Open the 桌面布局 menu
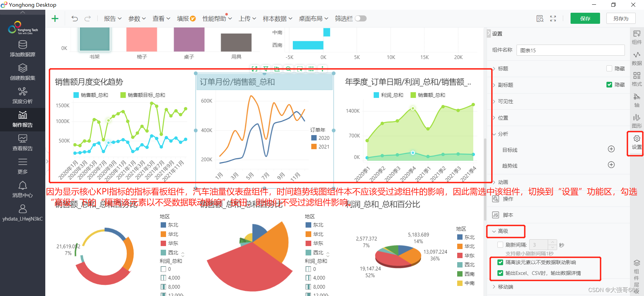The height and width of the screenshot is (296, 644). [313, 18]
